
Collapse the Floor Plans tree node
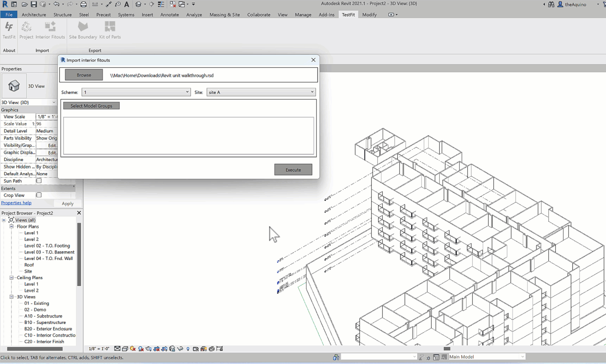point(11,226)
